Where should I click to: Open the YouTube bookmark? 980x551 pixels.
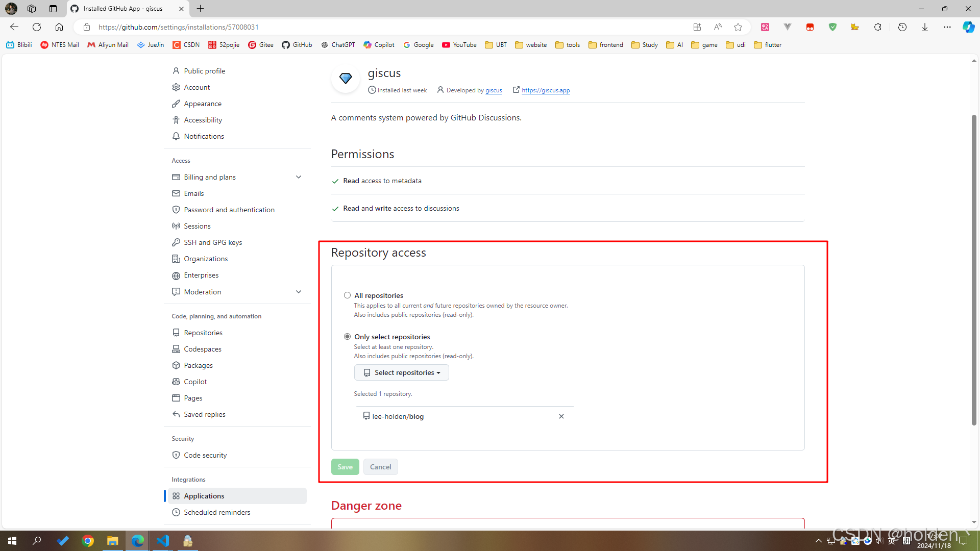pos(459,45)
